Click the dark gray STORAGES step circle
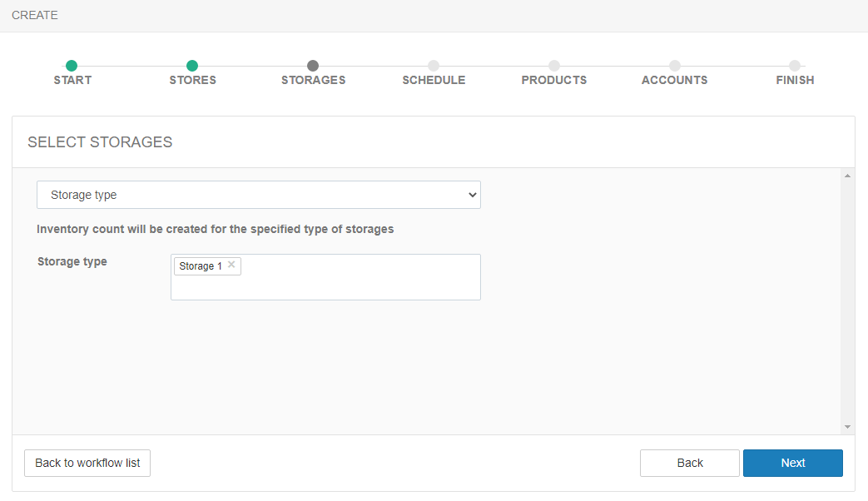 [x=313, y=66]
